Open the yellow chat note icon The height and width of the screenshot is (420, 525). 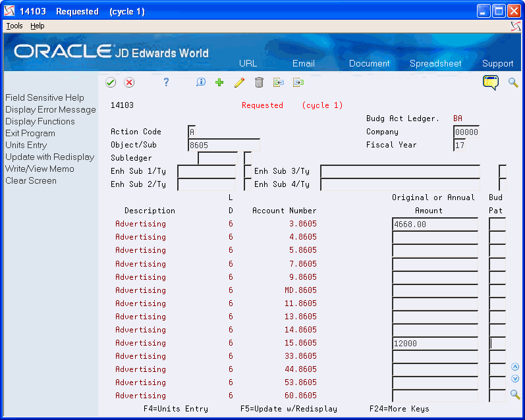[491, 82]
